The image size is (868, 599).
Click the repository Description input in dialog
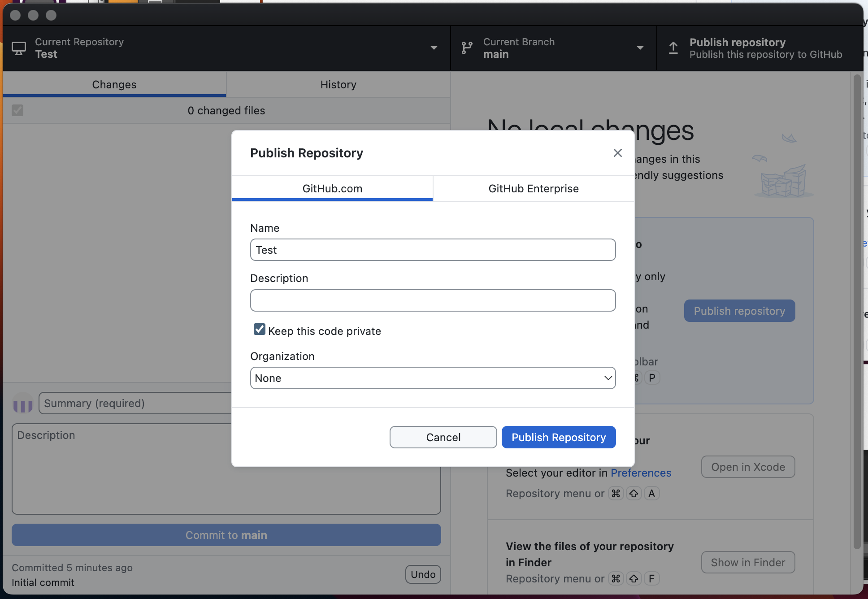pos(433,300)
